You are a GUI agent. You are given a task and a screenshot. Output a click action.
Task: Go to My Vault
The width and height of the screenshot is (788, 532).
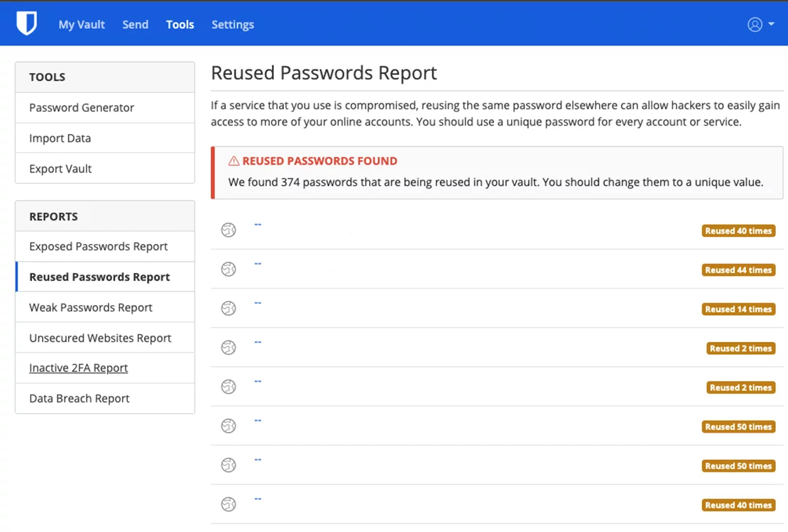click(81, 24)
